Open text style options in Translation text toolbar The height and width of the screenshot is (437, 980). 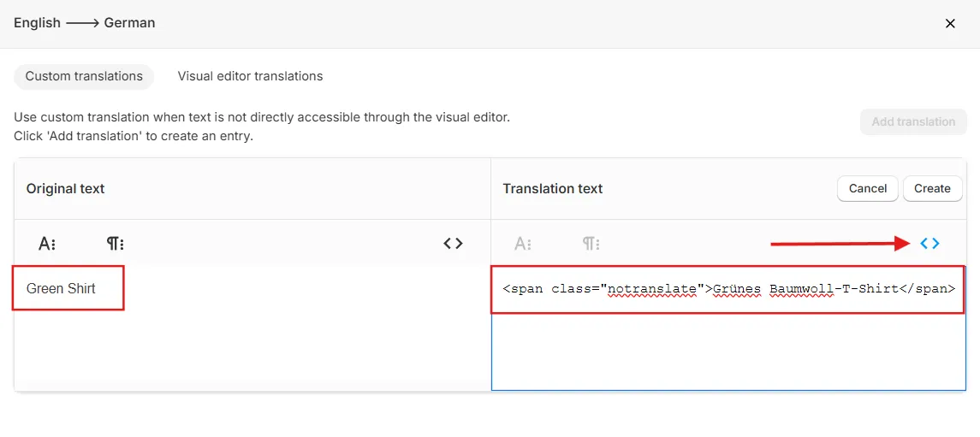click(523, 244)
